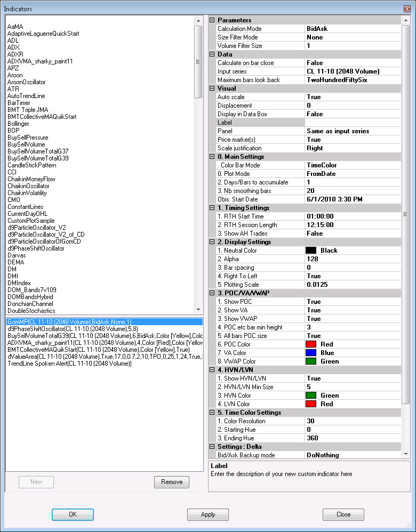Toggle Show AH Trades False value

click(353, 233)
